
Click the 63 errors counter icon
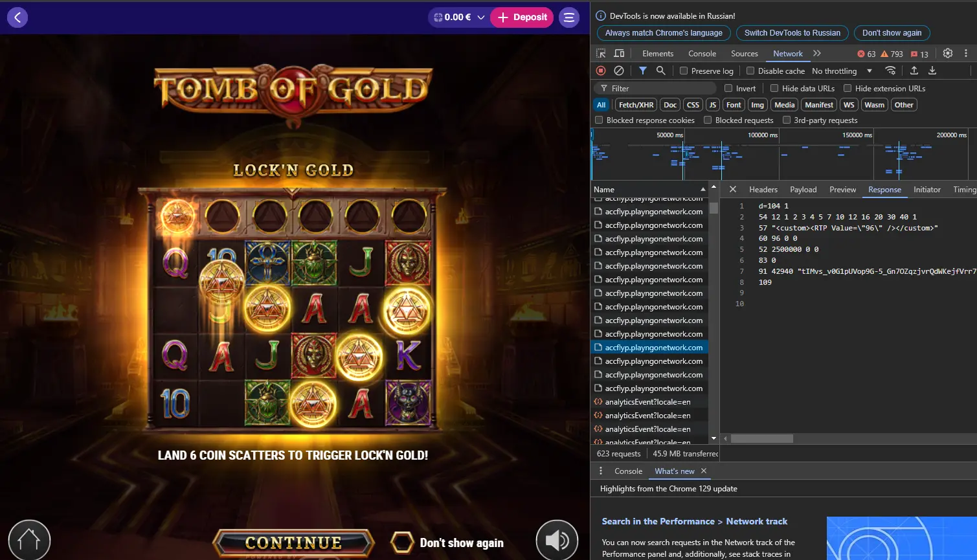click(x=866, y=54)
